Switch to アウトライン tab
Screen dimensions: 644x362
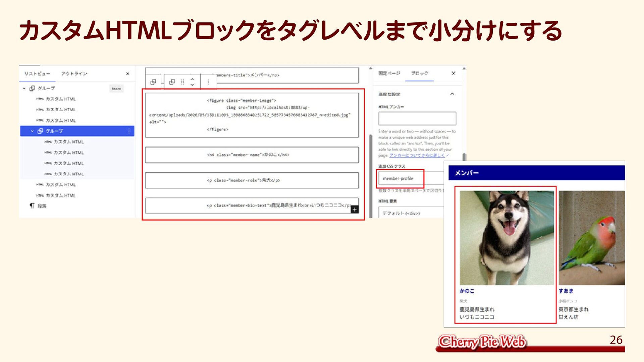pyautogui.click(x=74, y=74)
